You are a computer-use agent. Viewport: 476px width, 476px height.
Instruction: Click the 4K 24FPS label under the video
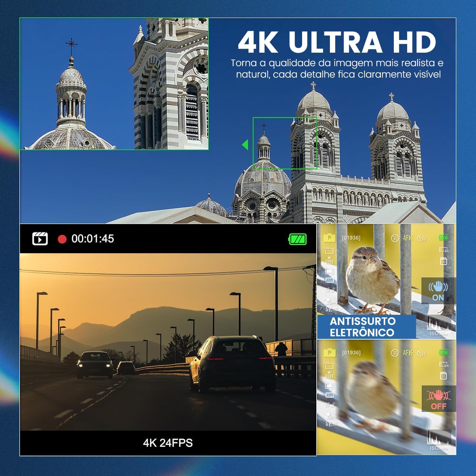(x=168, y=443)
